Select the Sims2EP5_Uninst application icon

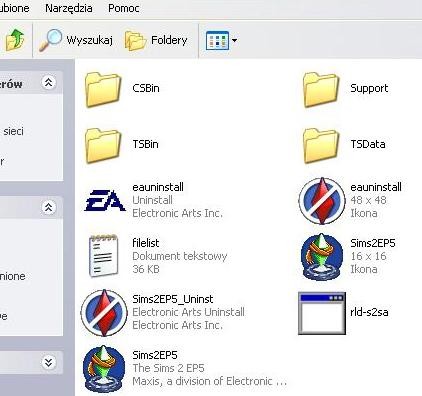tap(104, 313)
